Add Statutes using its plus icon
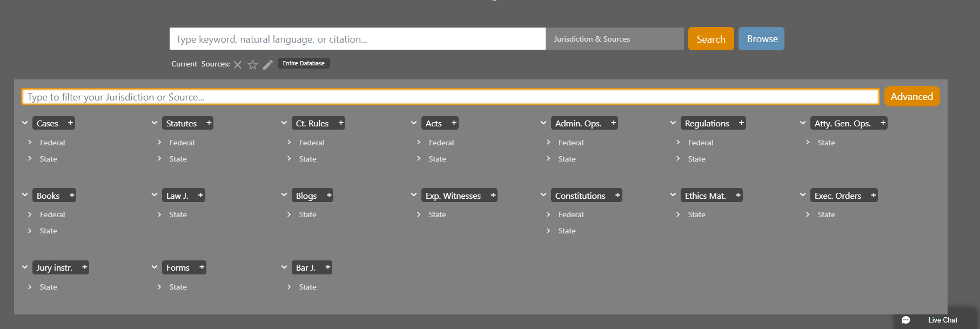Image resolution: width=980 pixels, height=329 pixels. click(x=209, y=123)
